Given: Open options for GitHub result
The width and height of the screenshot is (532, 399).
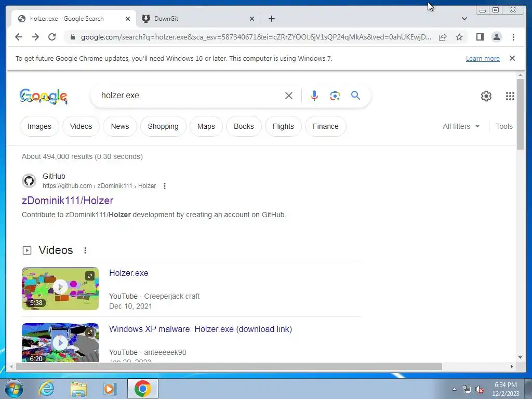Looking at the screenshot, I should [165, 186].
